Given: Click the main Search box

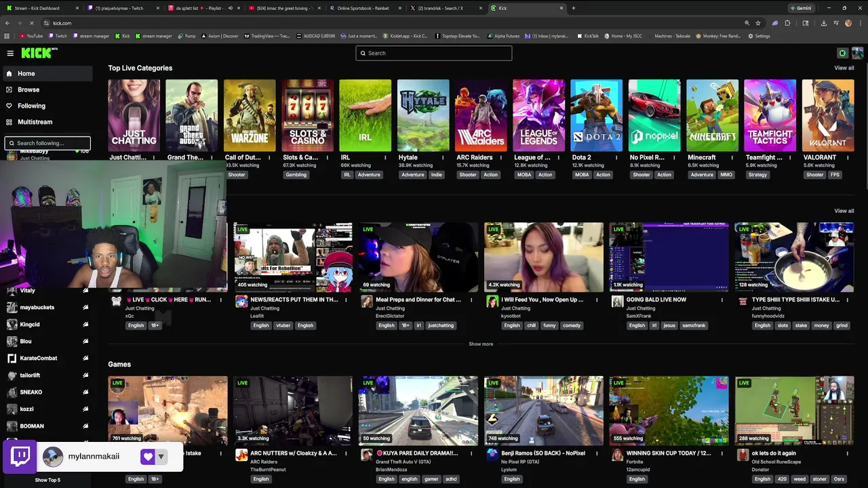Looking at the screenshot, I should pos(434,53).
